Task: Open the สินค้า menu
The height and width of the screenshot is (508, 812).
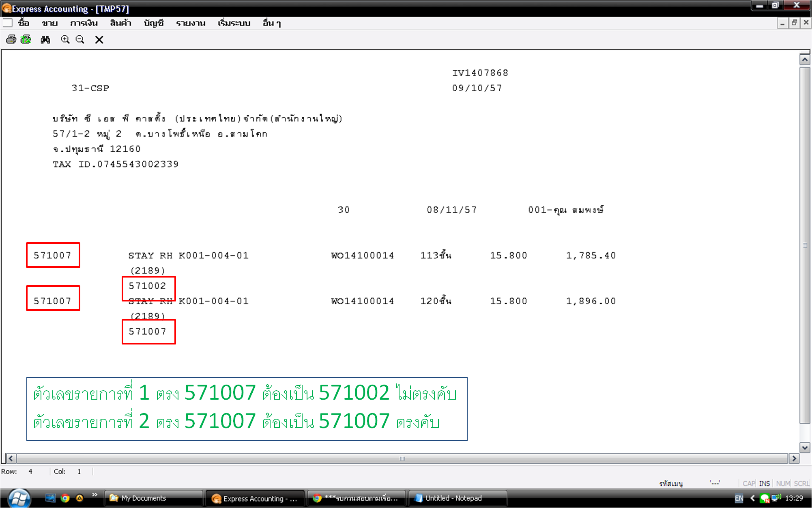Action: point(120,23)
